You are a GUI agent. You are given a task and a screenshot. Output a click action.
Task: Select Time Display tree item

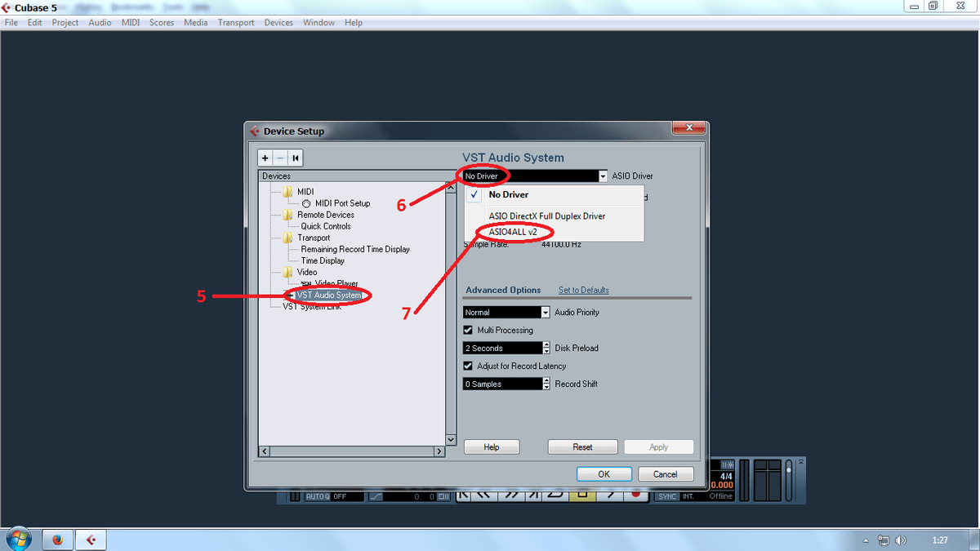[323, 260]
